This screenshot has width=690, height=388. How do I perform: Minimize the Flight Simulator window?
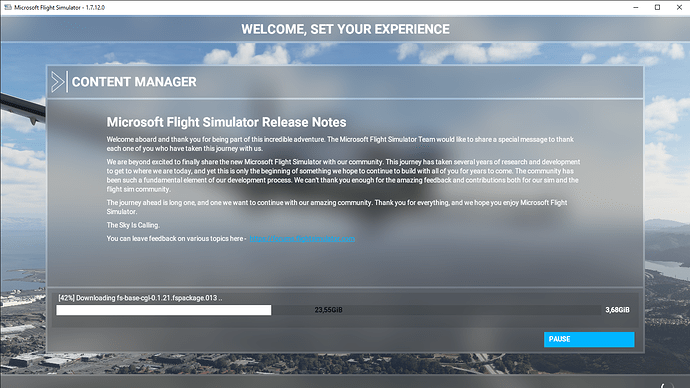pos(635,7)
